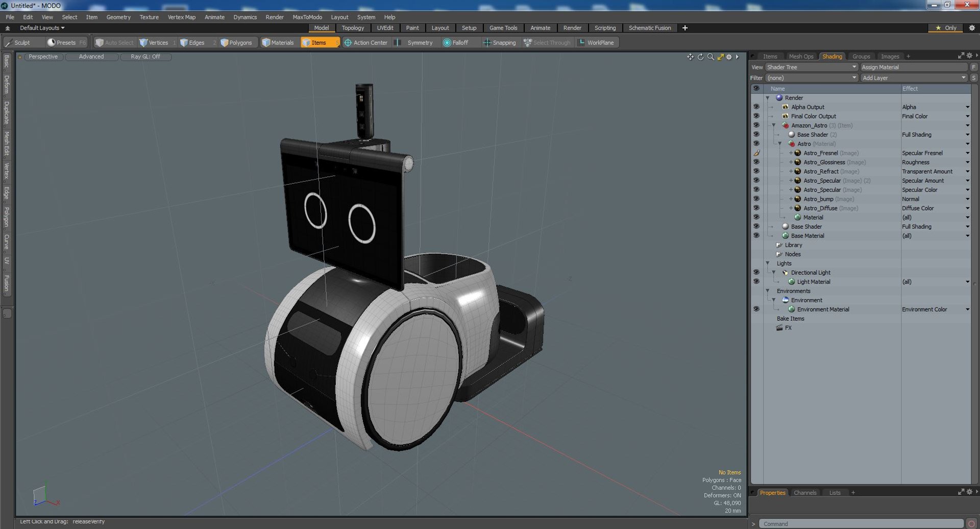Image resolution: width=980 pixels, height=529 pixels.
Task: Open Default Layouts dropdown
Action: pos(42,28)
